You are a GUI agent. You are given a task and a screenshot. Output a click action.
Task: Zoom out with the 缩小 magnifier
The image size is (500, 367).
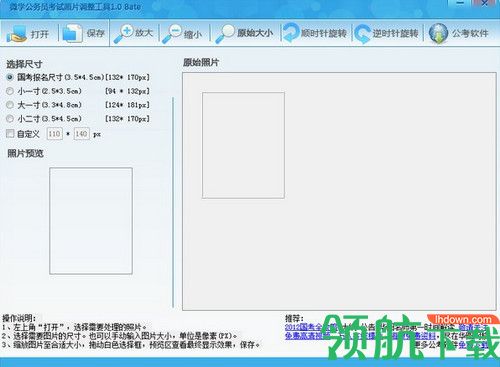(x=182, y=34)
